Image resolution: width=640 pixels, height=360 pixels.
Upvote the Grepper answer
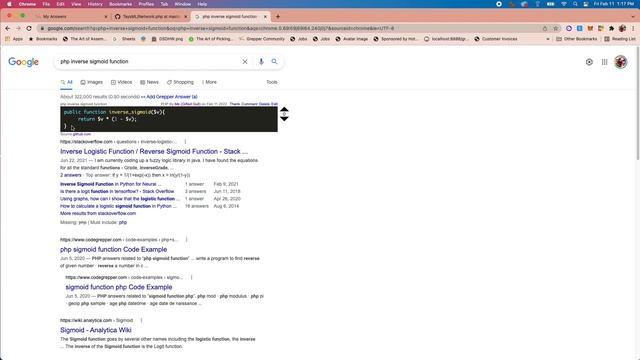click(284, 109)
